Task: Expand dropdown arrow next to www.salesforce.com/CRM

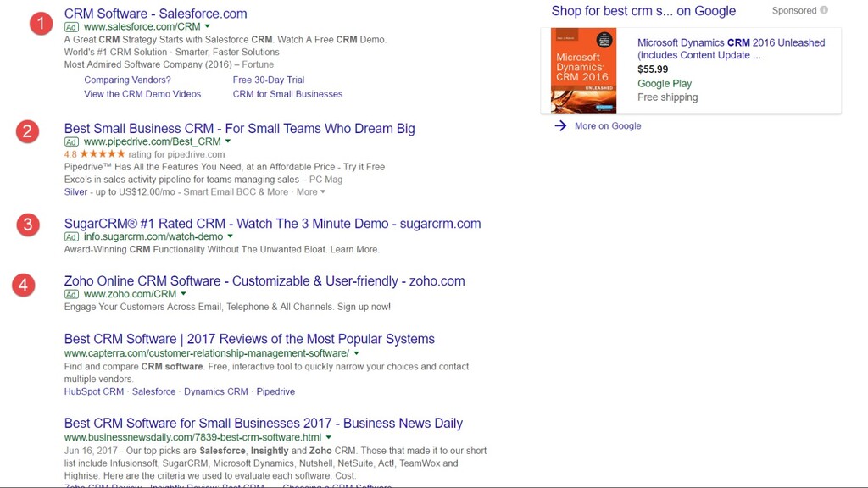Action: (x=208, y=26)
